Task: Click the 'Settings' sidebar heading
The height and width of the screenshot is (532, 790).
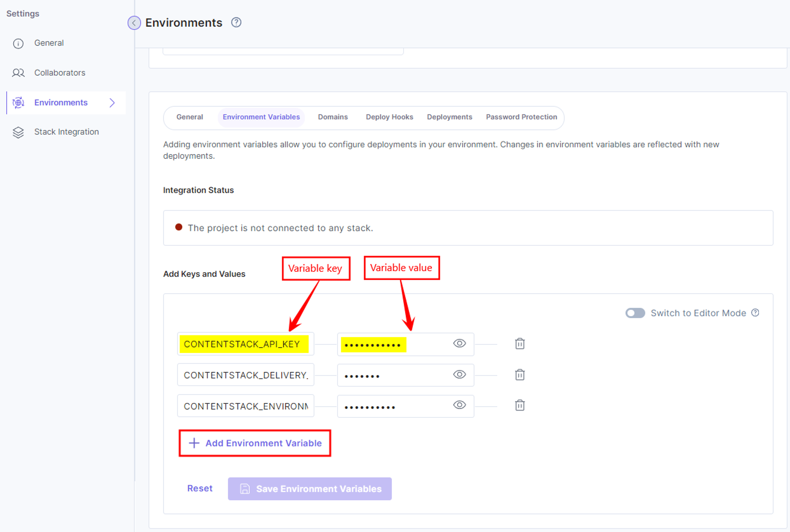Action: (x=23, y=14)
